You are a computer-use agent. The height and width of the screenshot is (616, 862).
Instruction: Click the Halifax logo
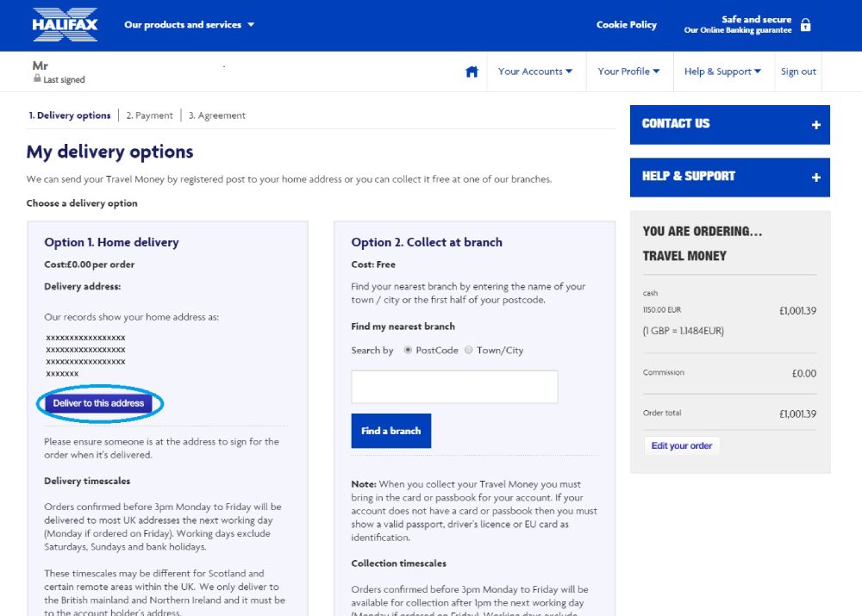pyautogui.click(x=66, y=24)
